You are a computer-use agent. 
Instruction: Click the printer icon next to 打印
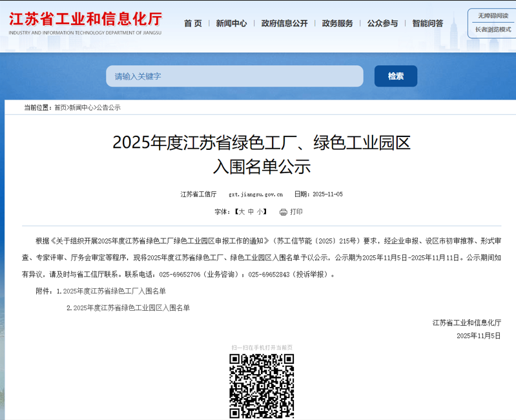[283, 212]
